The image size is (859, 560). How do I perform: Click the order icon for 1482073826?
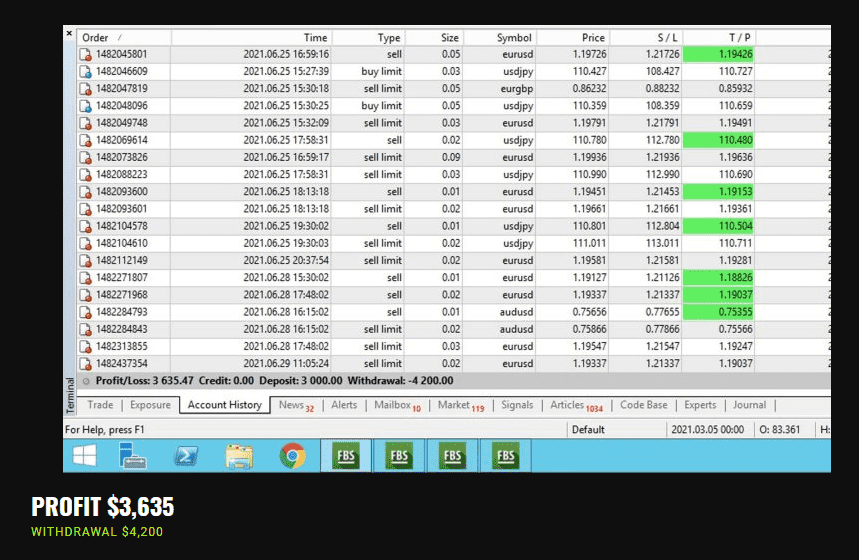85,158
